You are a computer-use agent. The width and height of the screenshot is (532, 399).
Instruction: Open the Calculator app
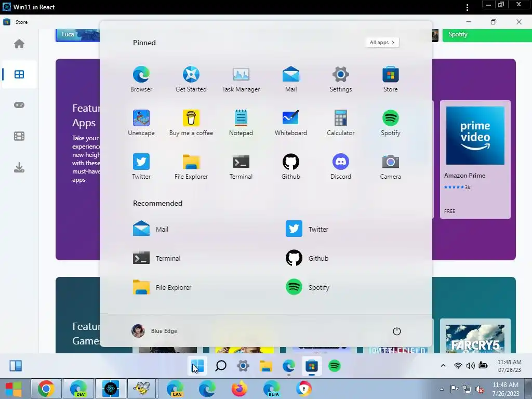click(341, 123)
